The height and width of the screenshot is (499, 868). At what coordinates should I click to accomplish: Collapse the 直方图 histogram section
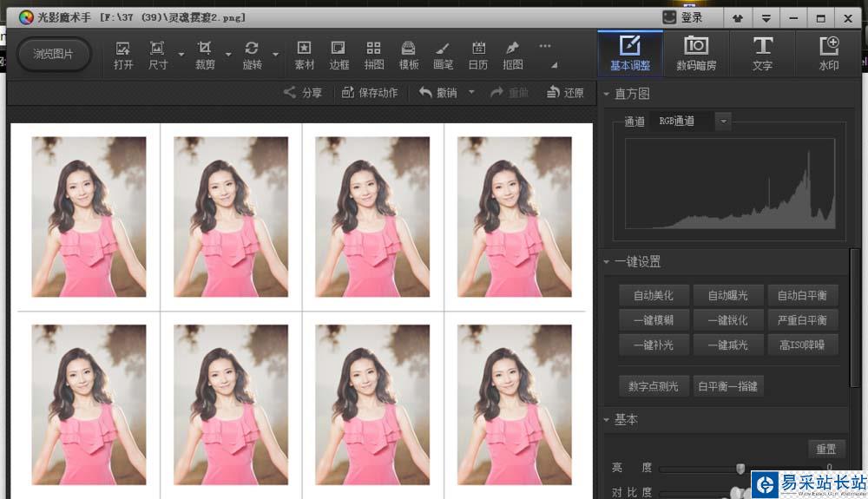click(606, 94)
